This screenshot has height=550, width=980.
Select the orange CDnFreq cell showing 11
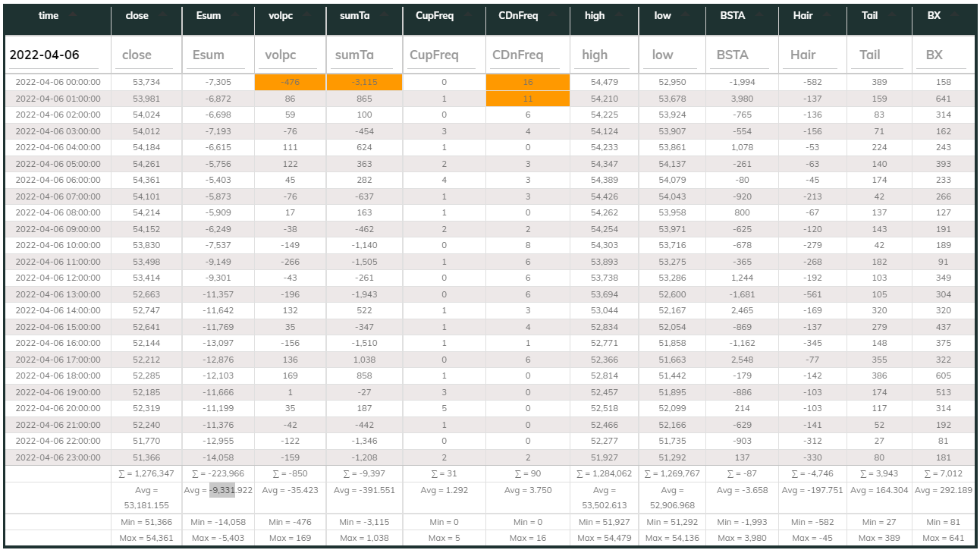pyautogui.click(x=528, y=99)
